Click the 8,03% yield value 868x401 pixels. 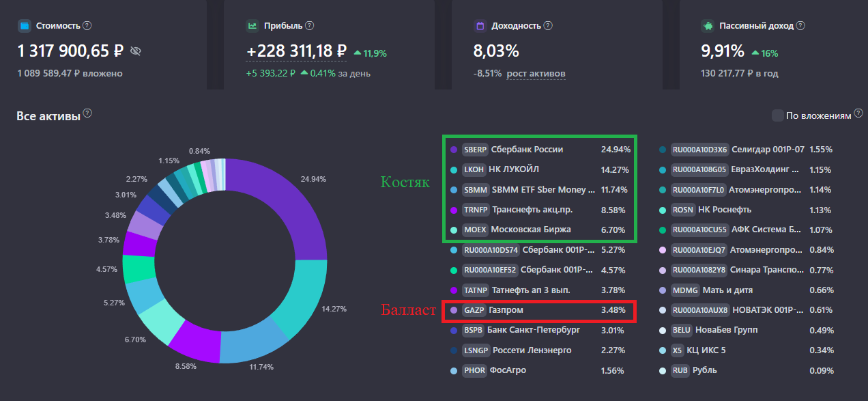pos(496,51)
